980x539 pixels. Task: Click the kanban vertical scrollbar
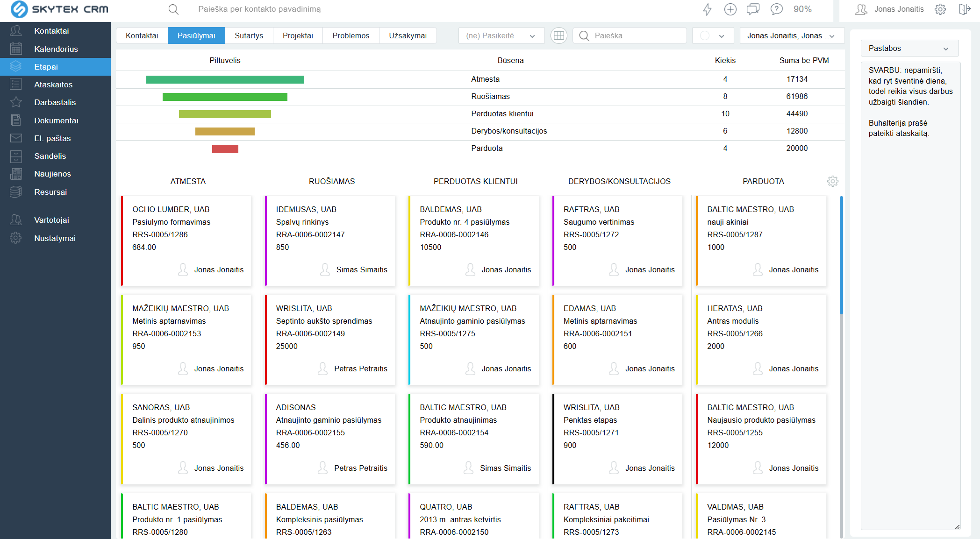click(x=841, y=255)
